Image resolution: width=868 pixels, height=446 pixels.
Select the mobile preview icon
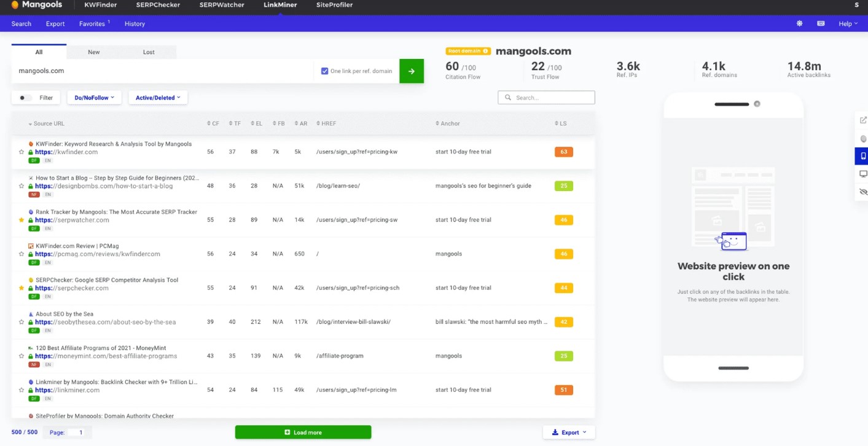pyautogui.click(x=863, y=155)
